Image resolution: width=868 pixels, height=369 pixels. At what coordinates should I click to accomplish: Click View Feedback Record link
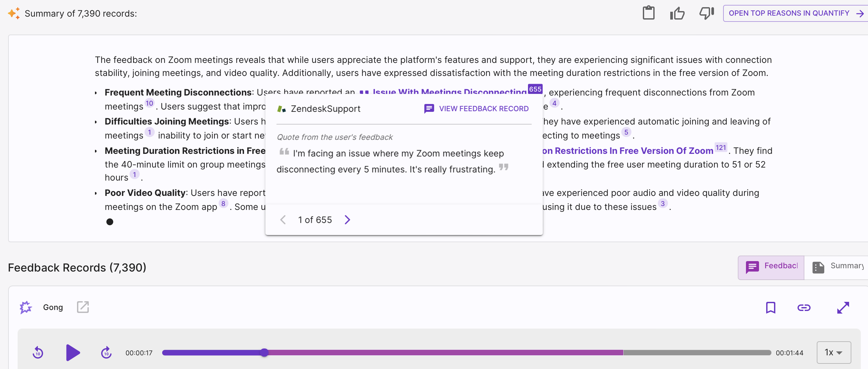[x=476, y=109]
